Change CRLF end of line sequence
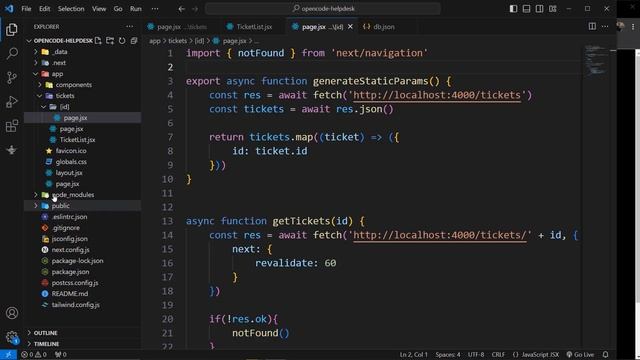This screenshot has width=640, height=360. [498, 355]
